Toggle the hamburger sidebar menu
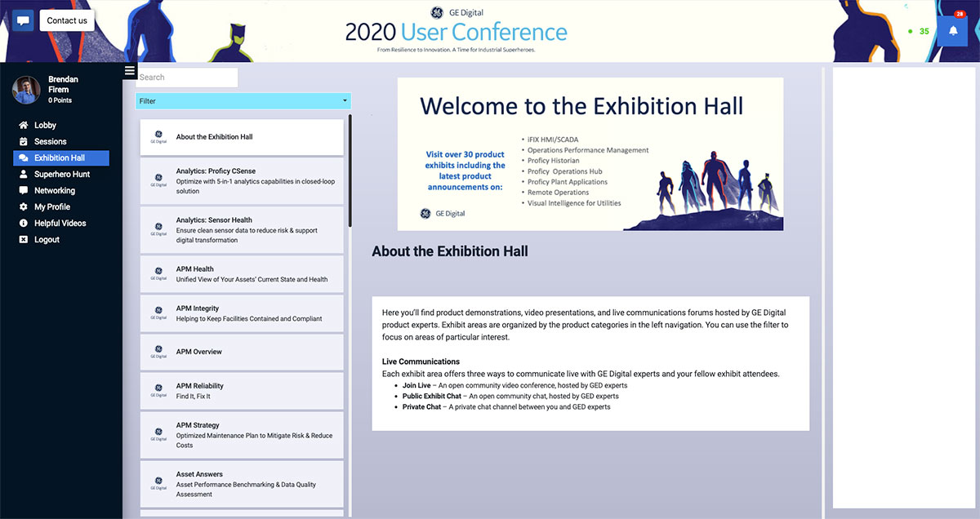 pyautogui.click(x=130, y=71)
